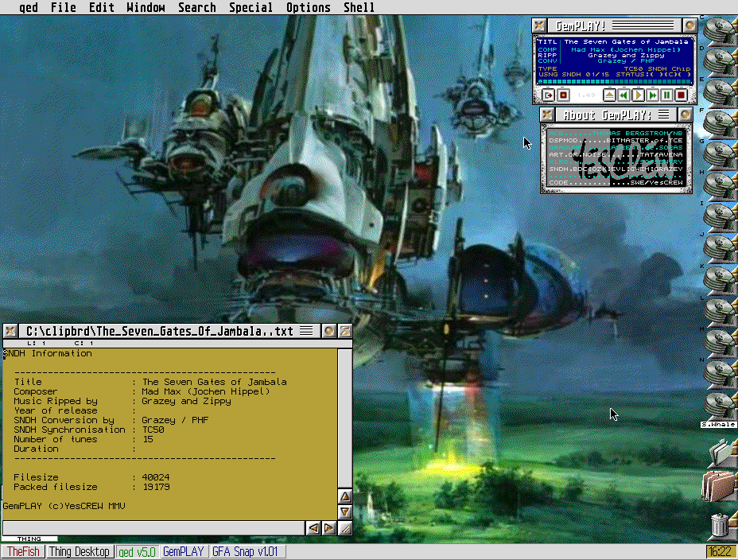Open drive K icon on the desktop

click(x=721, y=279)
